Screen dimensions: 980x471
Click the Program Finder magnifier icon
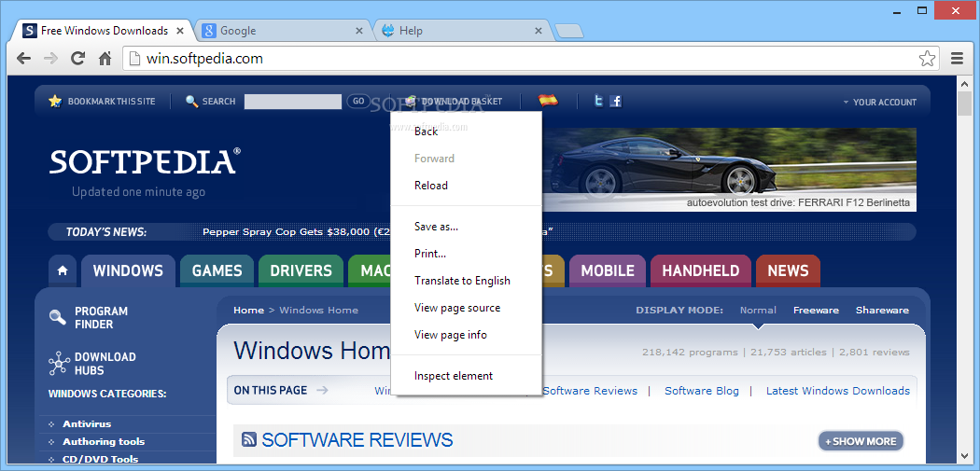coord(58,317)
